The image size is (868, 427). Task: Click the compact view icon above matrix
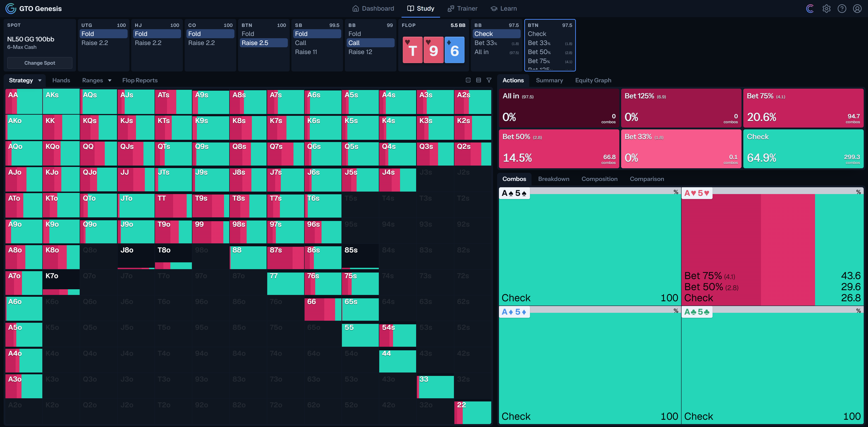468,80
